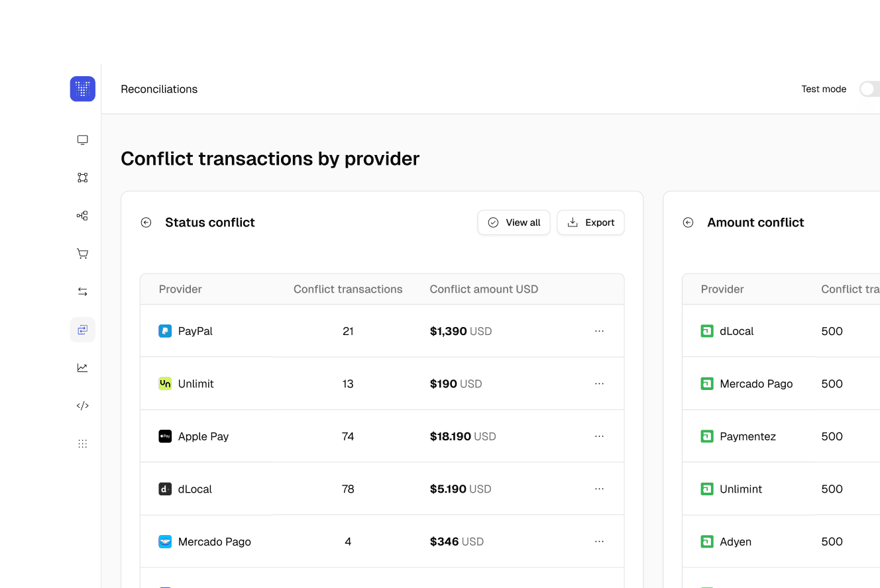
Task: Click View all in Status conflict
Action: click(514, 222)
